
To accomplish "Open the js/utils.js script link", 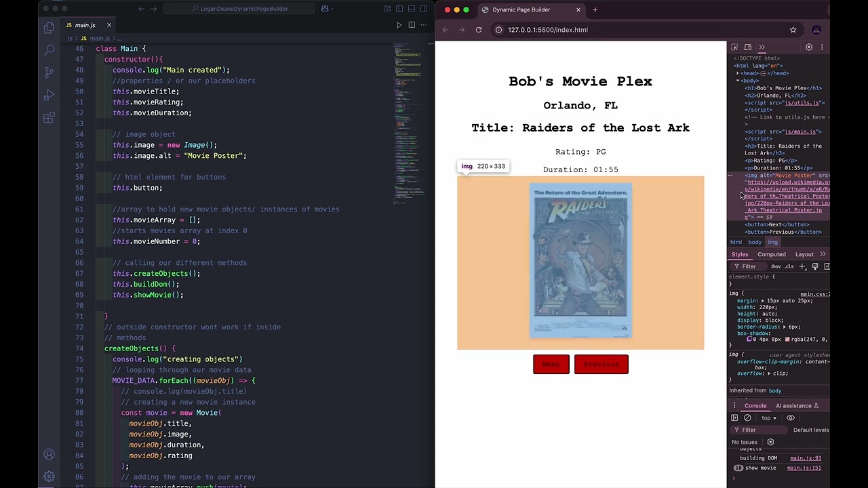I will 802,102.
